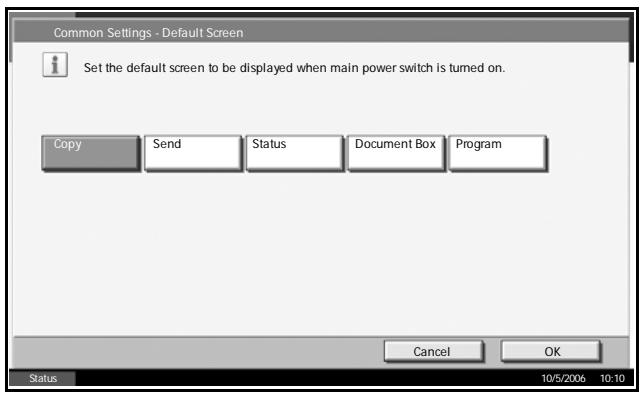Viewport: 640px width, 393px height.
Task: Click the information icon beside the description
Action: pyautogui.click(x=55, y=64)
